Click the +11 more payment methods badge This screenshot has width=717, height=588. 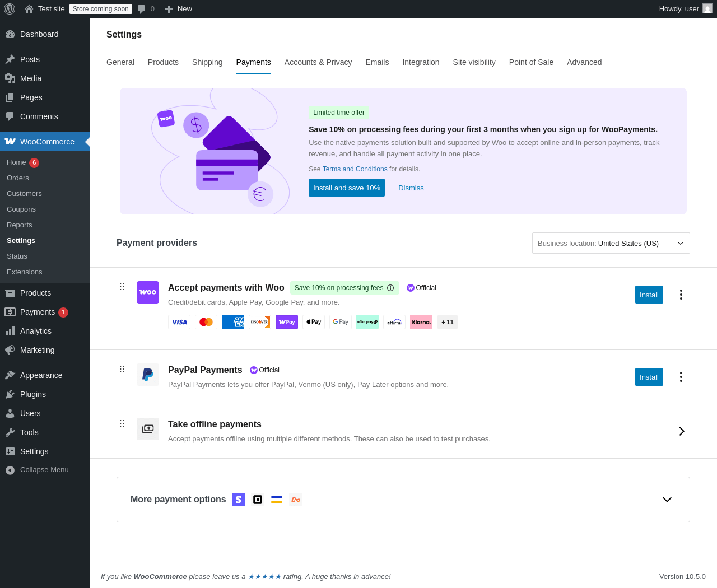[x=448, y=322]
